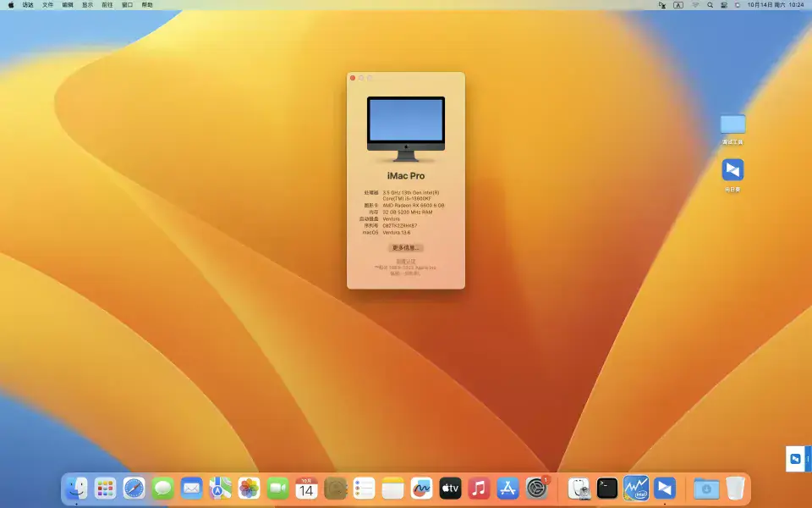Open Calendar showing 14 in Dock
This screenshot has height=508, width=812.
pos(306,489)
